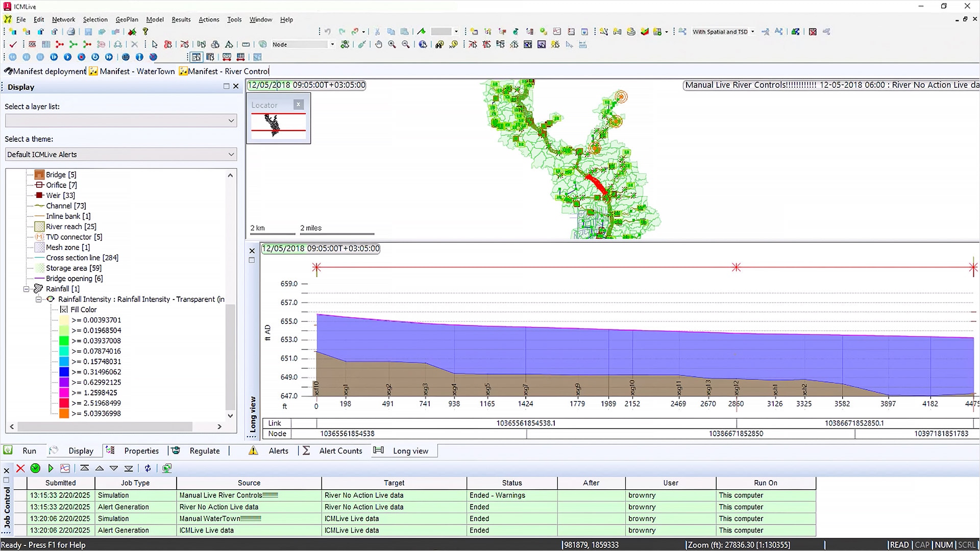Click the green Validate checkmark icon

click(13, 44)
